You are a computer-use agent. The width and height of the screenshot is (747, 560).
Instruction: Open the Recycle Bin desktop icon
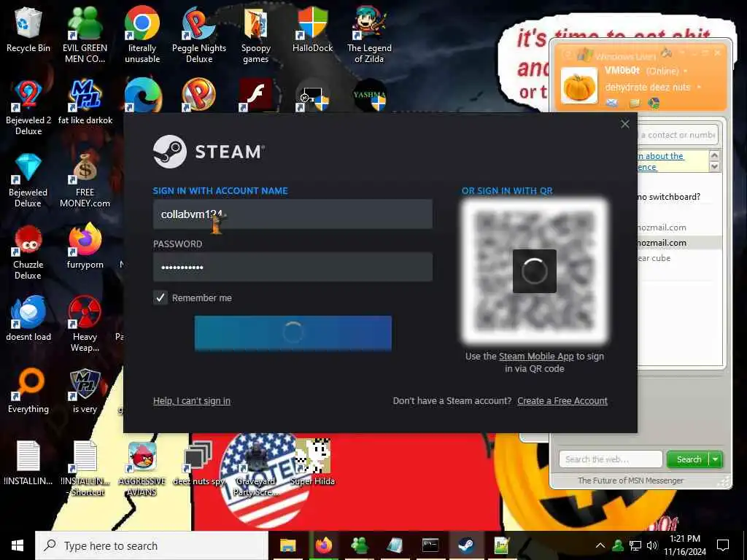coord(28,29)
